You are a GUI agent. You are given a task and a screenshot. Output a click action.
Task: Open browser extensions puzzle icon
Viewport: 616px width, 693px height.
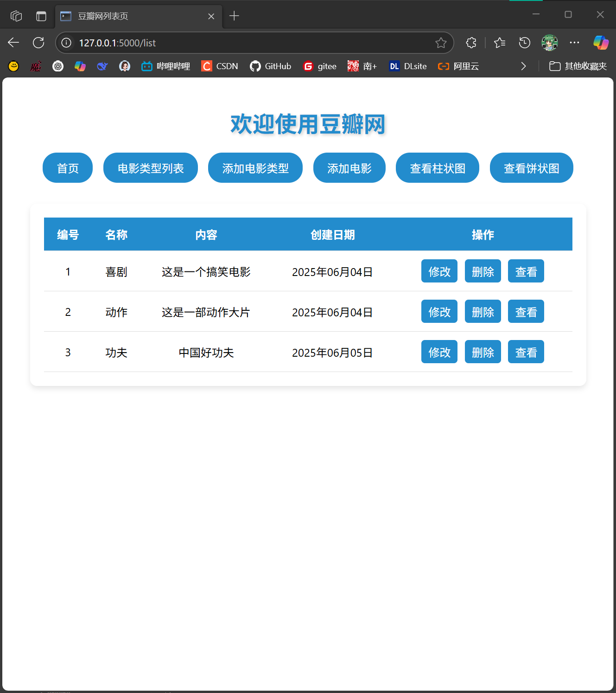[x=471, y=43]
